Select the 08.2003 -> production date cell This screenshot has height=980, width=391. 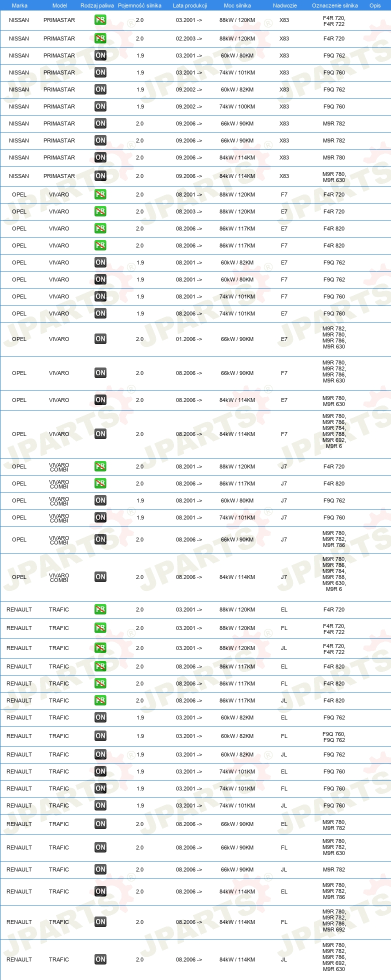(189, 211)
